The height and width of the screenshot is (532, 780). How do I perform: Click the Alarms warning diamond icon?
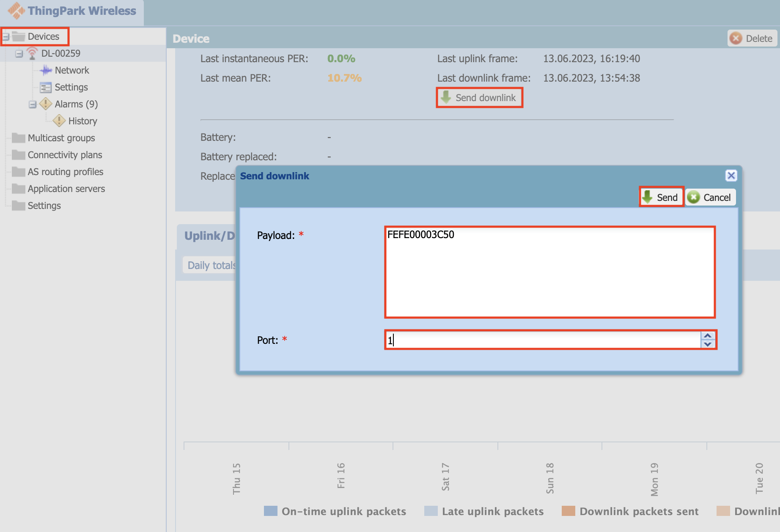pos(46,104)
